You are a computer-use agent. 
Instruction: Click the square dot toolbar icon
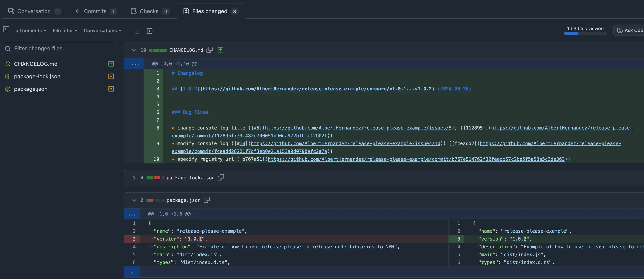(149, 31)
